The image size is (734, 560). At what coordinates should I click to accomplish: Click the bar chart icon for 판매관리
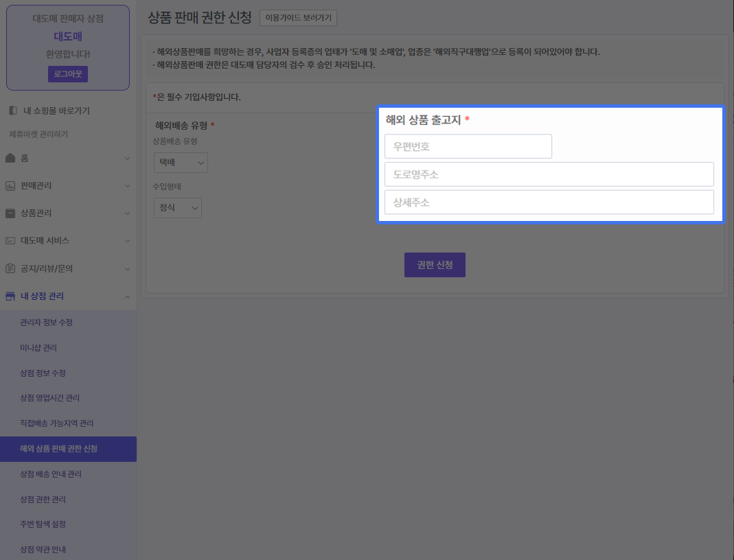[x=10, y=185]
